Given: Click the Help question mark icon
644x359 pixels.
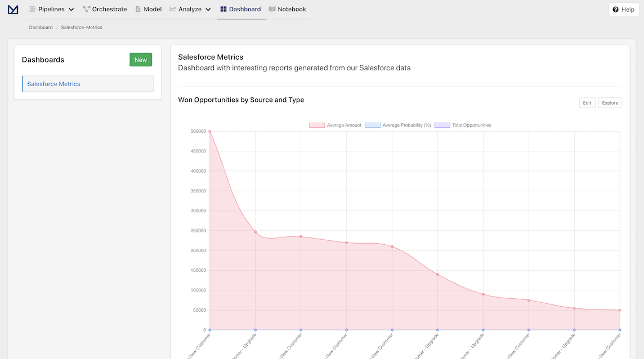Looking at the screenshot, I should [x=615, y=10].
